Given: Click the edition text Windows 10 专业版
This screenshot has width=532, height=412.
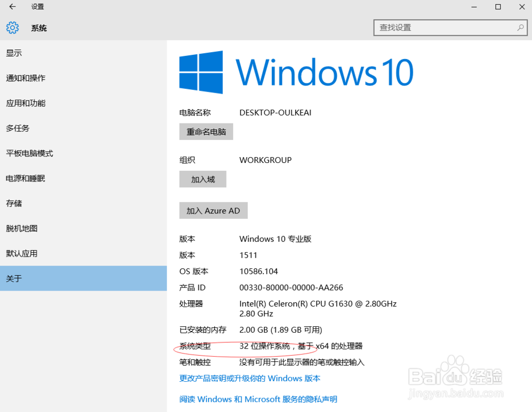Looking at the screenshot, I should pyautogui.click(x=275, y=239).
